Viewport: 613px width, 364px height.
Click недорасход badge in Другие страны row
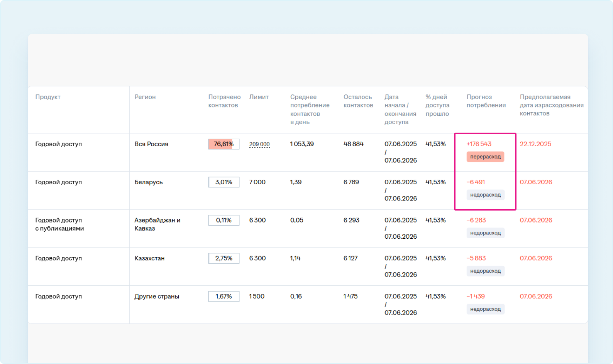[x=485, y=309]
